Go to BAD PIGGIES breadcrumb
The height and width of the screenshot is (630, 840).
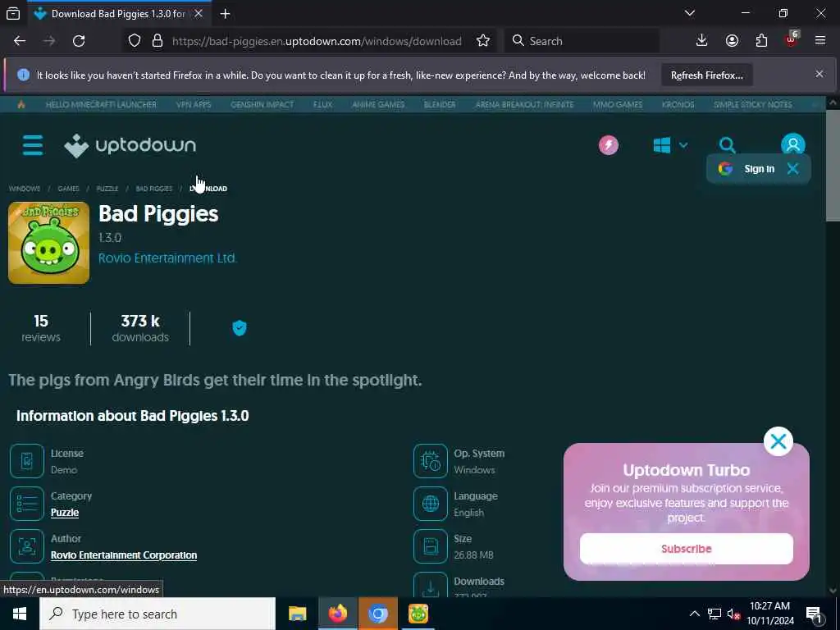point(154,189)
